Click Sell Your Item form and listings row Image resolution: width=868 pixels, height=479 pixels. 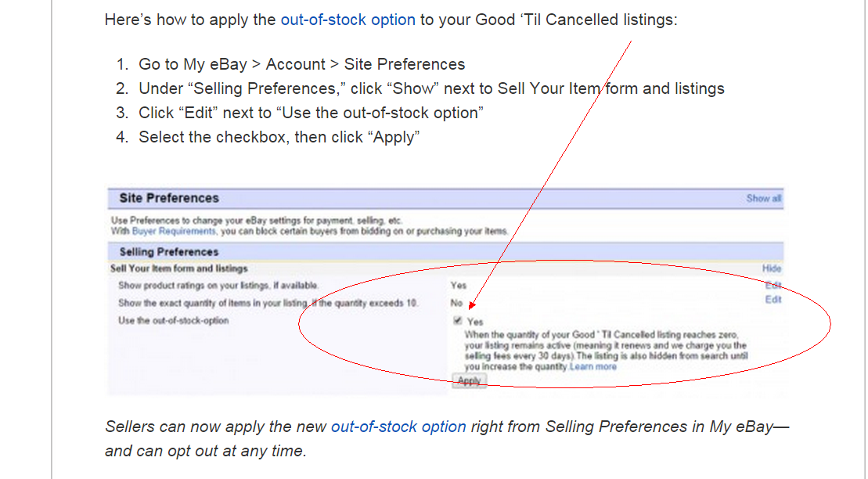click(x=178, y=268)
